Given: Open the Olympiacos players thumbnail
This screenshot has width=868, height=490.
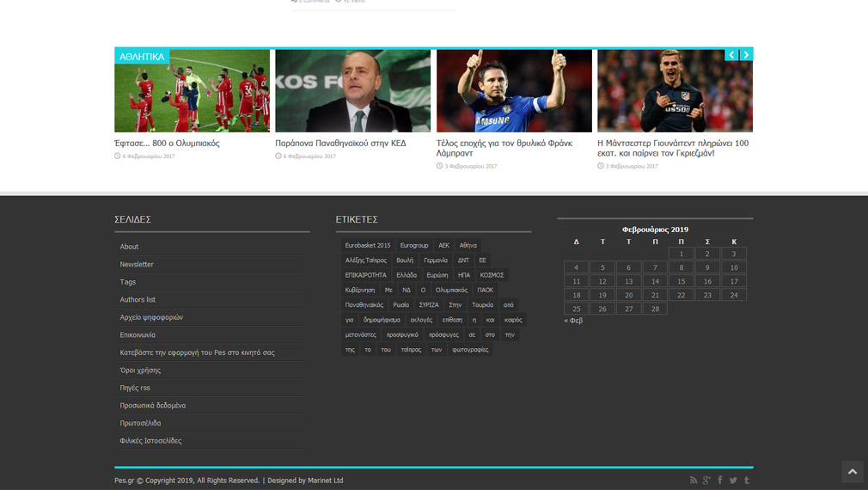Looking at the screenshot, I should (193, 91).
